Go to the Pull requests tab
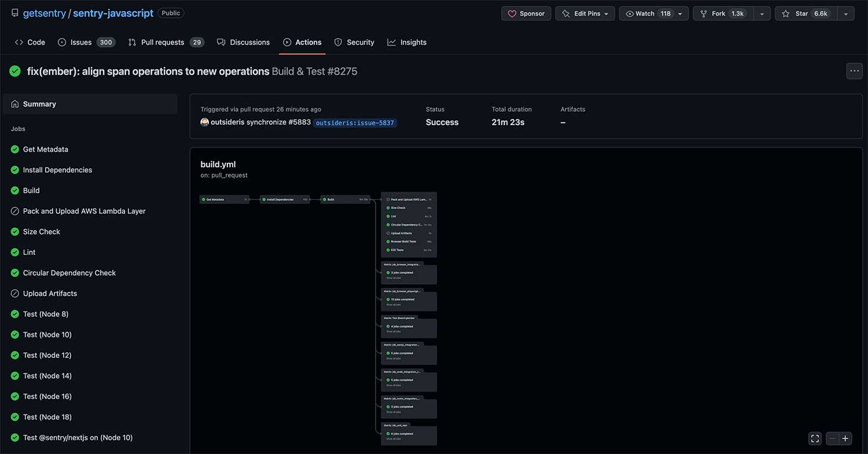 [x=166, y=42]
